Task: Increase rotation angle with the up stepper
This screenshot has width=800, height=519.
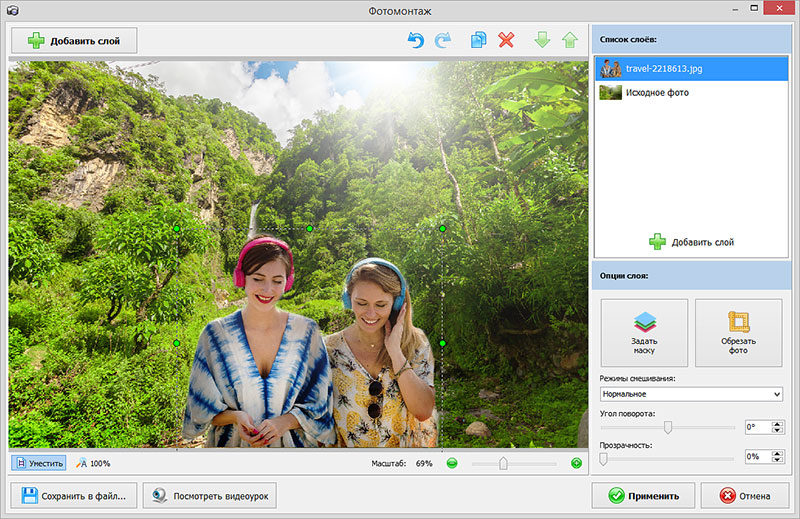Action: click(778, 424)
